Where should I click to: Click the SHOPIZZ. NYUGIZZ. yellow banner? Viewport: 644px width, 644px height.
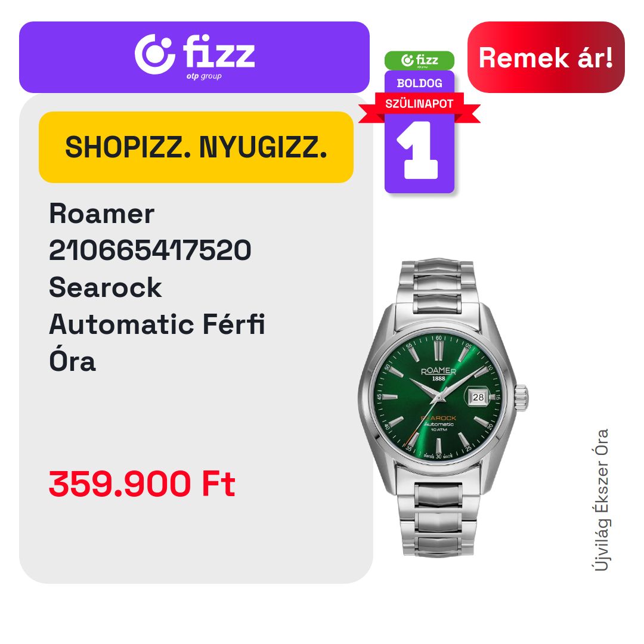click(196, 147)
